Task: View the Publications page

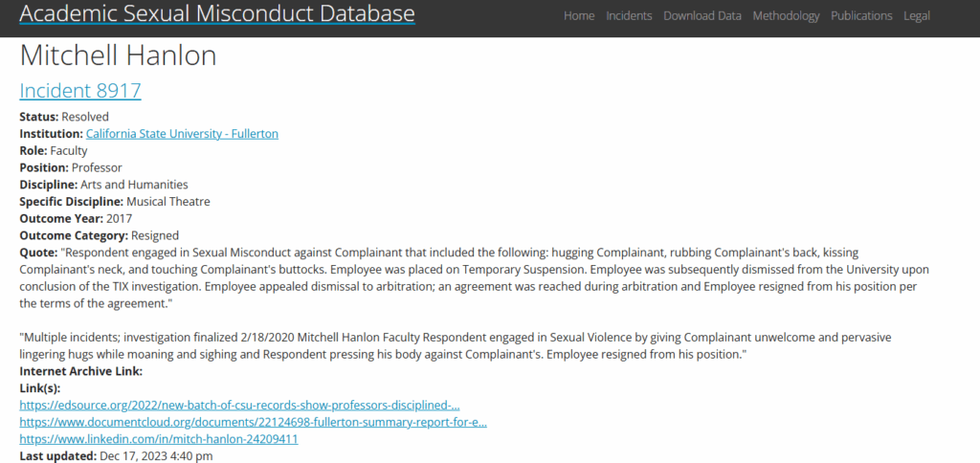Action: (x=861, y=15)
